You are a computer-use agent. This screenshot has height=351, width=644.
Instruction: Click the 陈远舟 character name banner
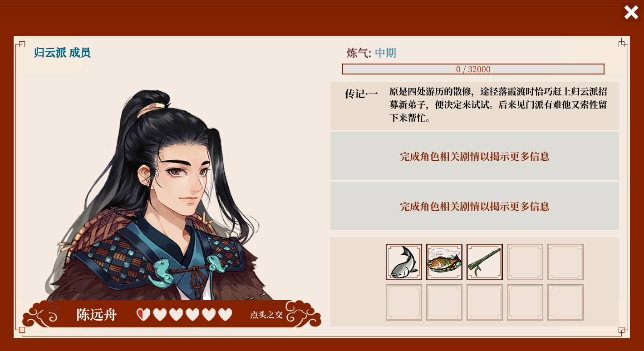(x=97, y=315)
